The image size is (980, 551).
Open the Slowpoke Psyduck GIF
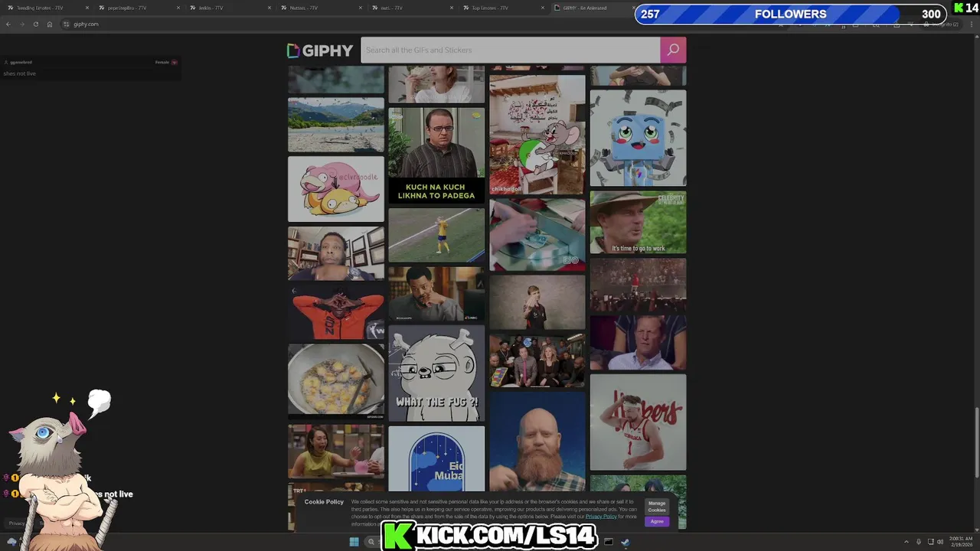point(336,189)
